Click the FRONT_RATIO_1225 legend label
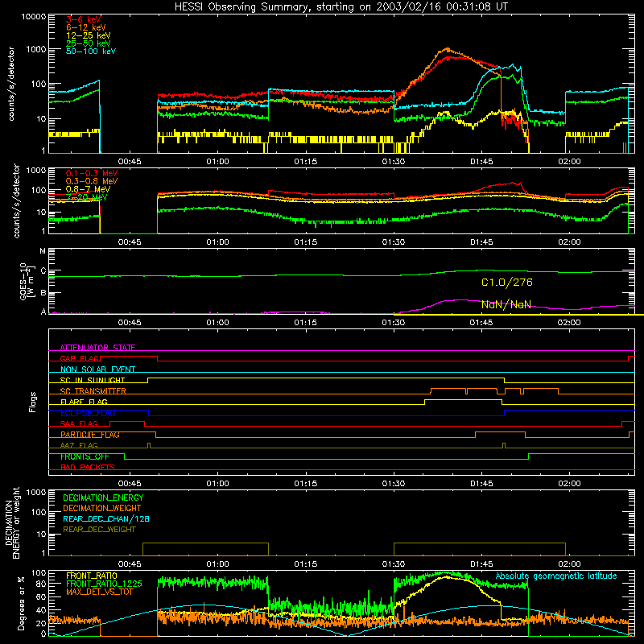Screen dimensions: 644x644 pos(104,584)
